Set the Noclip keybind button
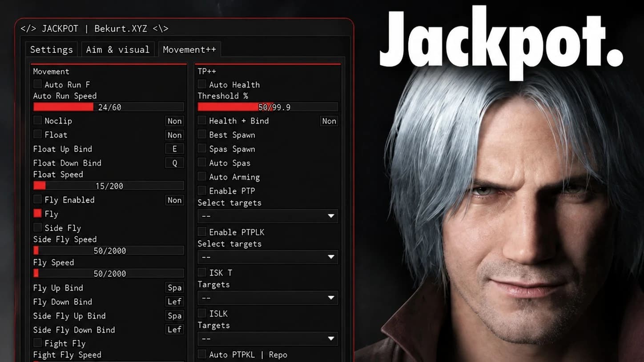Screen dimensions: 644x362 coord(174,121)
